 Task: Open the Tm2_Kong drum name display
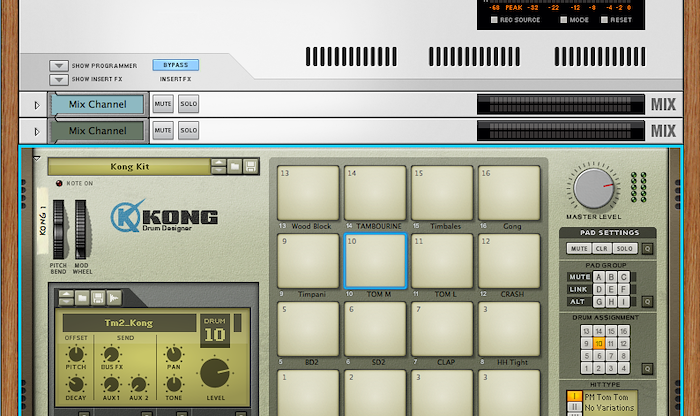pyautogui.click(x=129, y=323)
